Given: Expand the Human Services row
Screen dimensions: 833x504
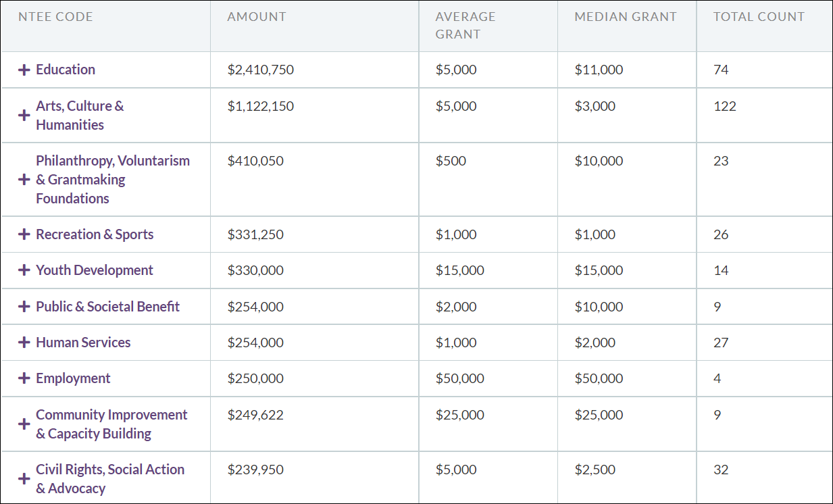Looking at the screenshot, I should coord(24,343).
